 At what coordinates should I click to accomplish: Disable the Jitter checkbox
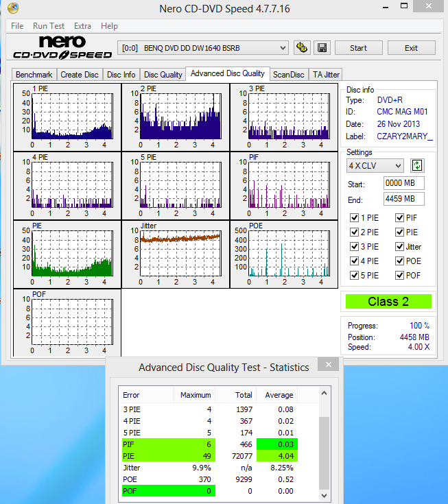399,247
